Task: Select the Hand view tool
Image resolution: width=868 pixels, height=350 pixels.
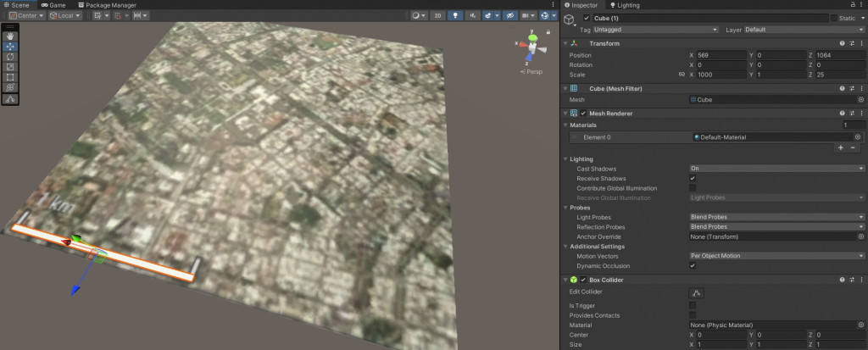Action: tap(10, 36)
